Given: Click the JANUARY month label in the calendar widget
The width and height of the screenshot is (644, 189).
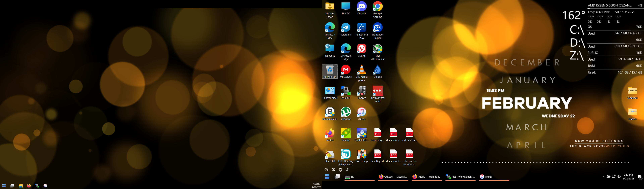Looking at the screenshot, I should (x=527, y=80).
